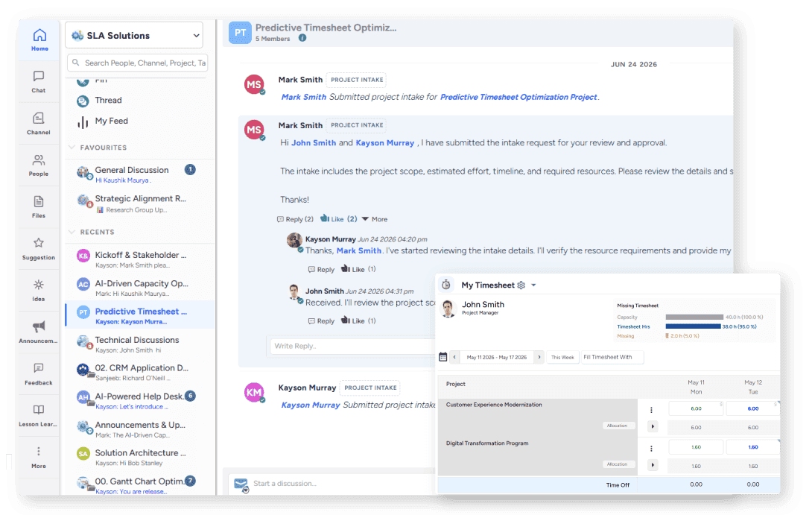
Task: Click the Write Reply input box
Action: [352, 346]
